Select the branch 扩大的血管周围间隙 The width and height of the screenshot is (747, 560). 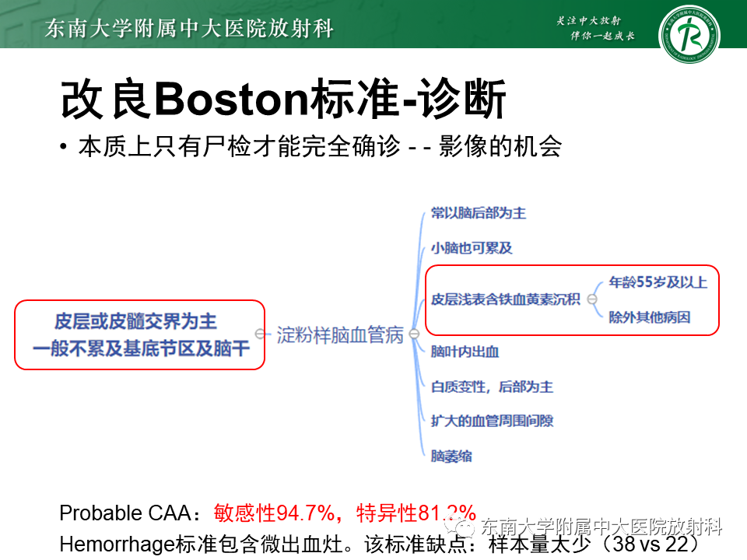pos(492,421)
